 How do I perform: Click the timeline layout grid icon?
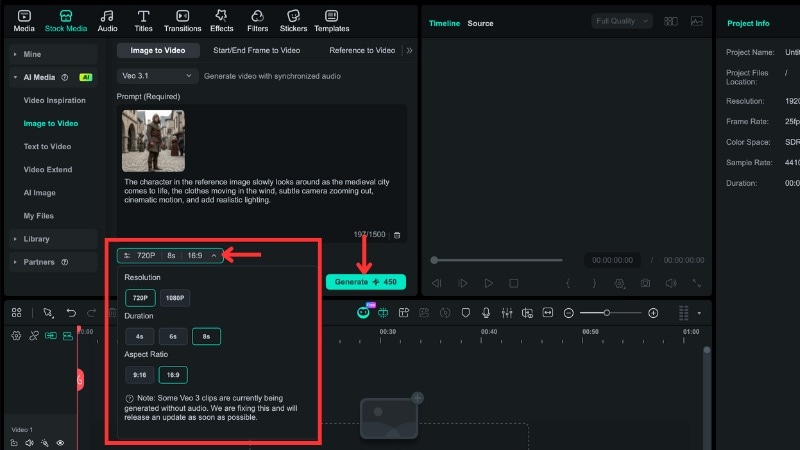pos(16,313)
